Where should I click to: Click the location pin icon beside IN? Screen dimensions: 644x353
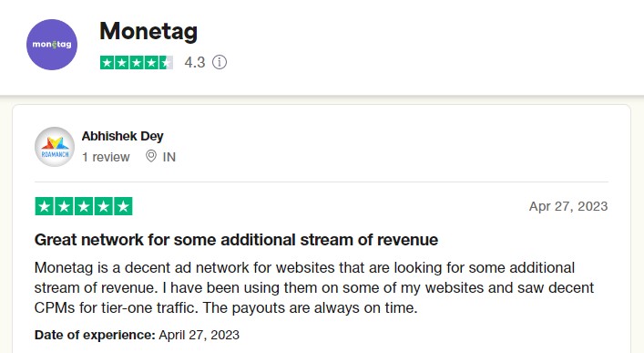pyautogui.click(x=151, y=156)
